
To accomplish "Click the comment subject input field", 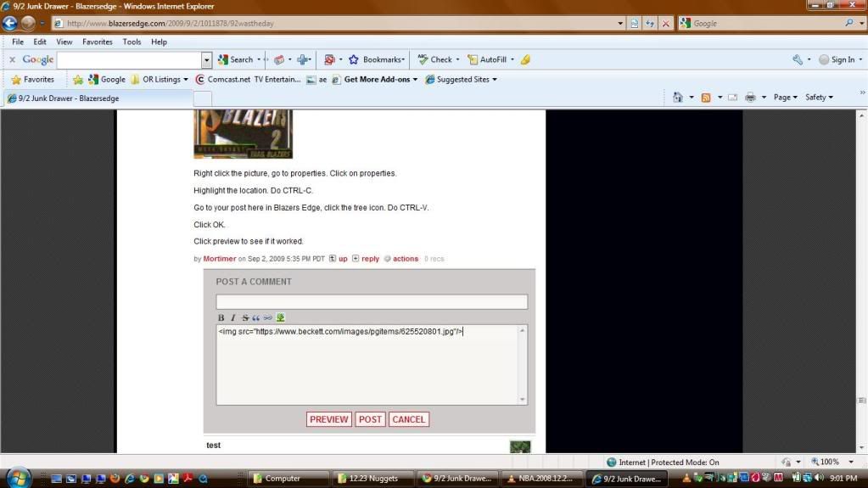I will [x=372, y=302].
